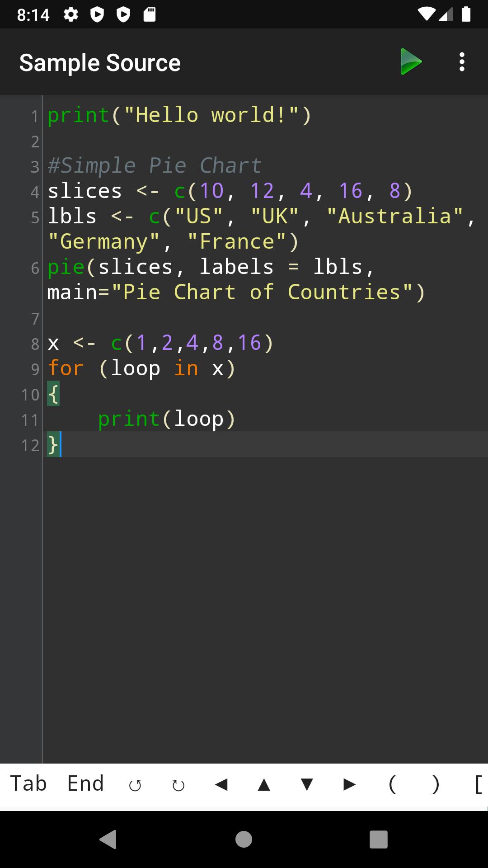Undo last edit with counterclockwise arrow
Screen dimensions: 488x868
point(135,785)
